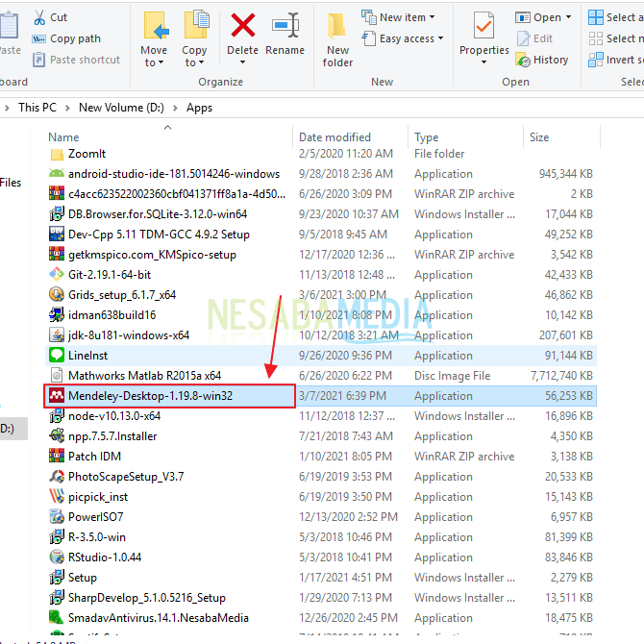This screenshot has height=644, width=644.
Task: Click Apps in the address bar
Action: click(199, 108)
